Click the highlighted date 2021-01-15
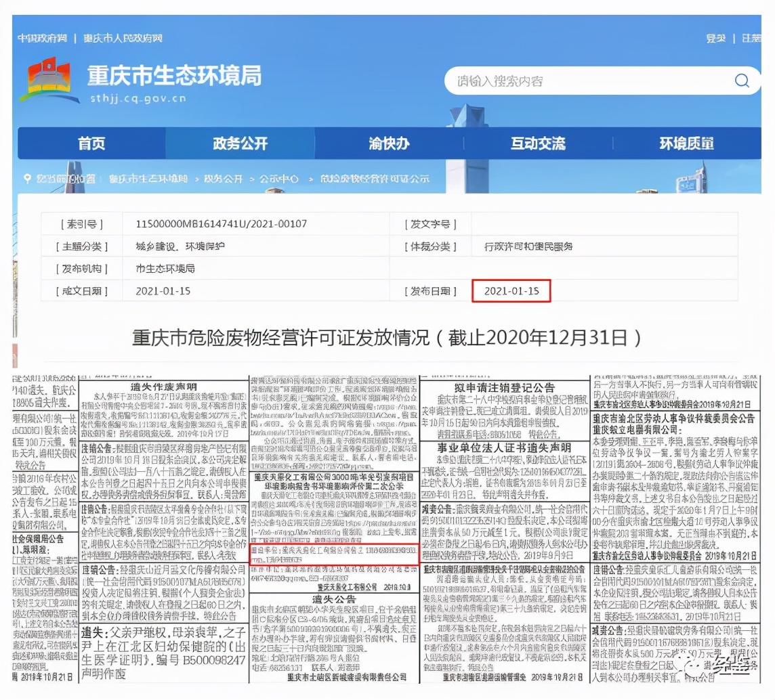 (511, 290)
